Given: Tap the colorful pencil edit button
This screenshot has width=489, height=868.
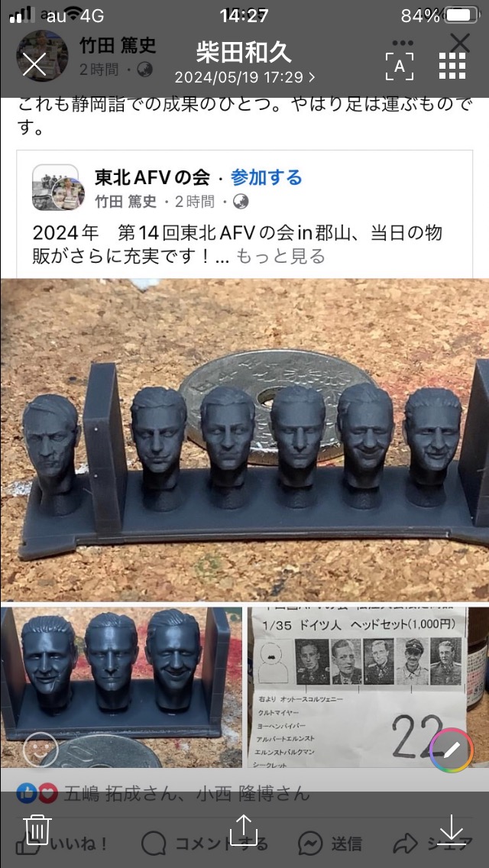Looking at the screenshot, I should [x=452, y=750].
